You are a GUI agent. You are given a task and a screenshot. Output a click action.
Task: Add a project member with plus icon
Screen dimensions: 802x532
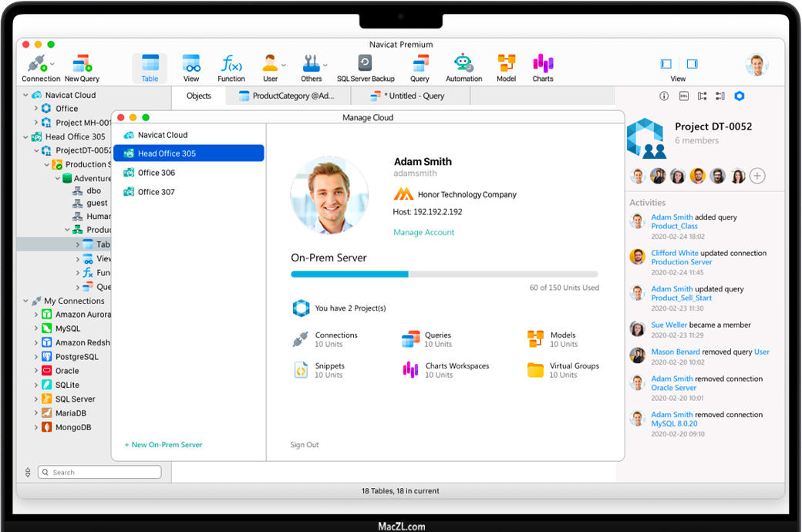[x=757, y=176]
